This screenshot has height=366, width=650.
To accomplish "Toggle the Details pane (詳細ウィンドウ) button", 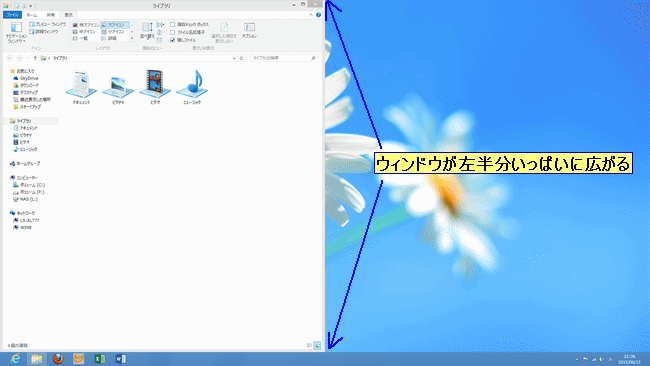I will tap(44, 32).
